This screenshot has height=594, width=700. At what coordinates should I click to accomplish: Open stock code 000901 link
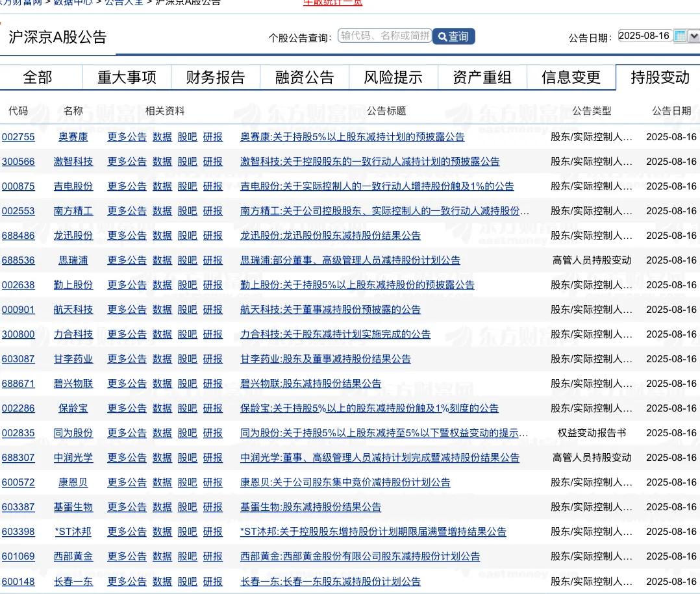tap(18, 310)
